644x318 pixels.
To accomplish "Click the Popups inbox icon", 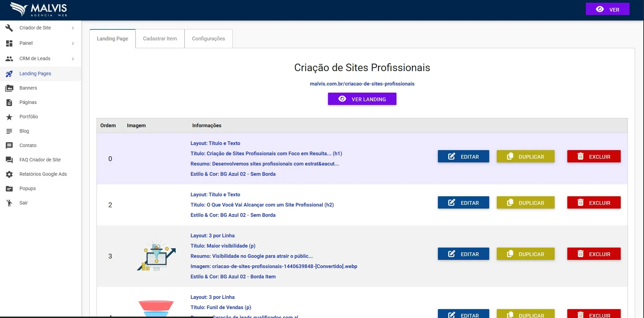I will (x=9, y=188).
